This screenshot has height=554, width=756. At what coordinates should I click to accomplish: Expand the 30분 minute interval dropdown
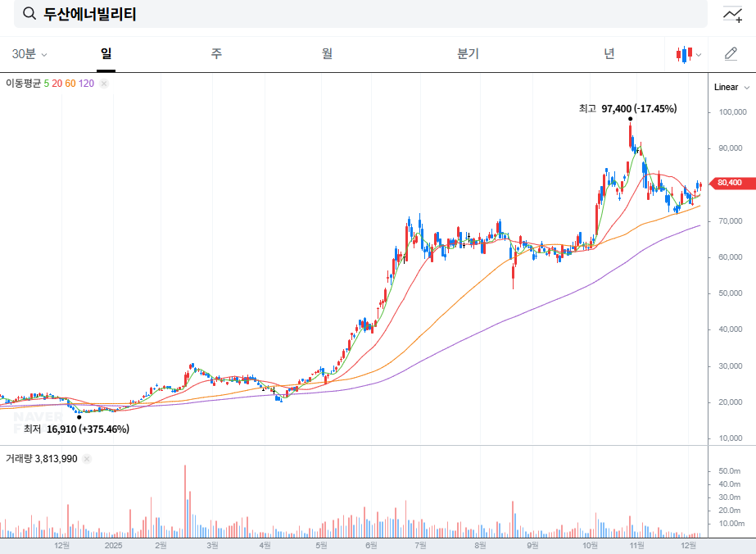29,54
